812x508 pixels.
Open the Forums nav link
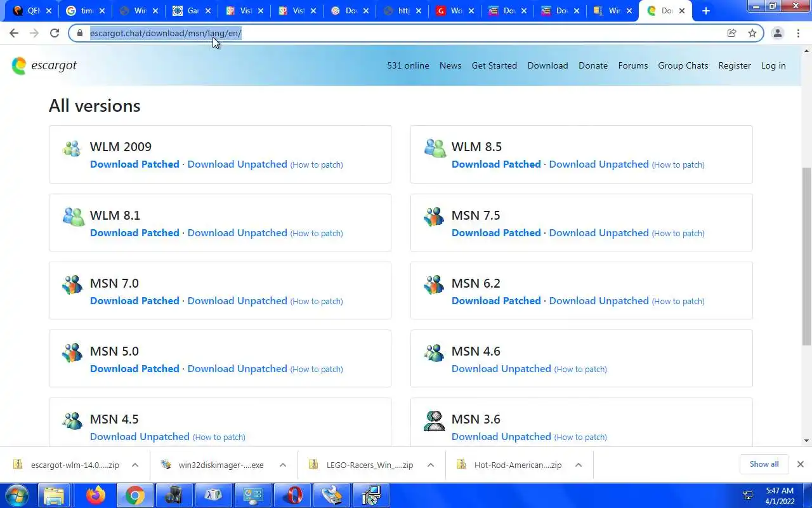point(633,65)
